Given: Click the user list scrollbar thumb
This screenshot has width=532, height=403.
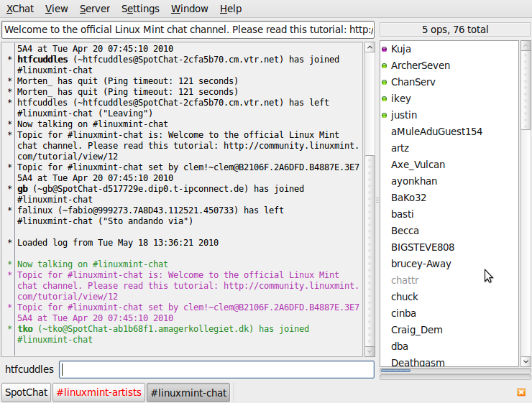Looking at the screenshot, I should pos(526,91).
